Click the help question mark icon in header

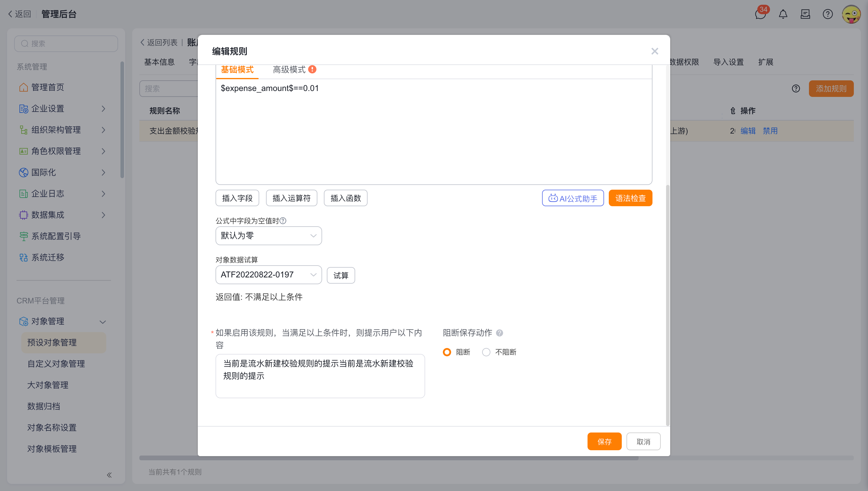coord(828,14)
